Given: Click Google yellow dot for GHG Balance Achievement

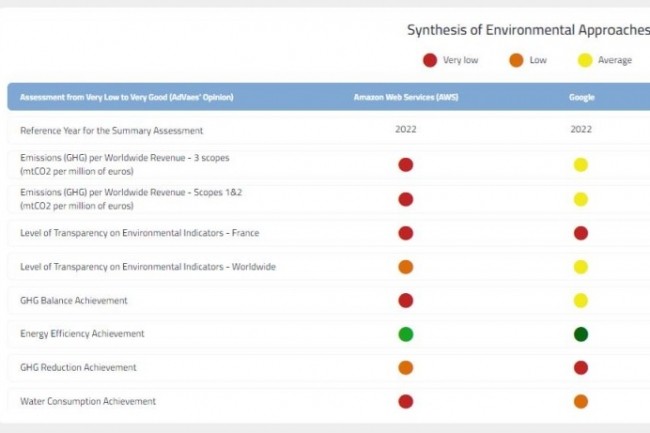Looking at the screenshot, I should [581, 300].
